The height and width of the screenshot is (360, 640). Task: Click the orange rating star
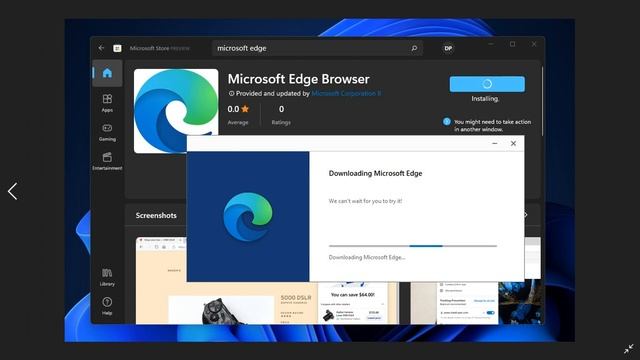click(245, 109)
